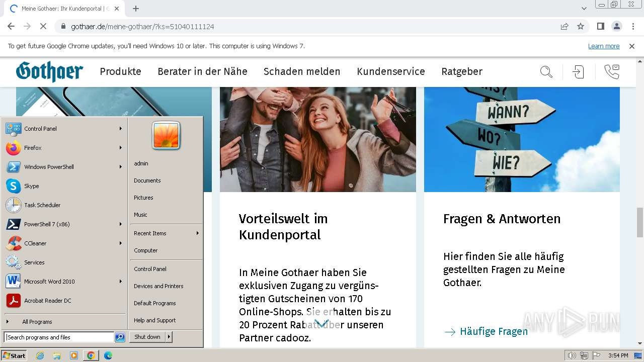Open the Chrome three-dot menu
Viewport: 644px width, 362px height.
(632, 26)
